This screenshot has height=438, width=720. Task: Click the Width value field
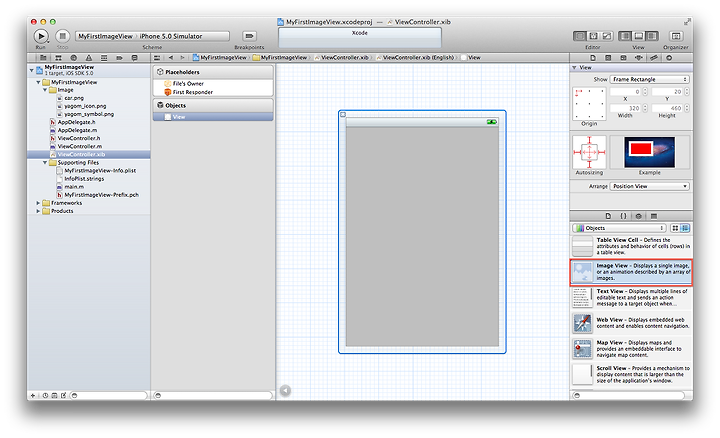click(x=625, y=108)
